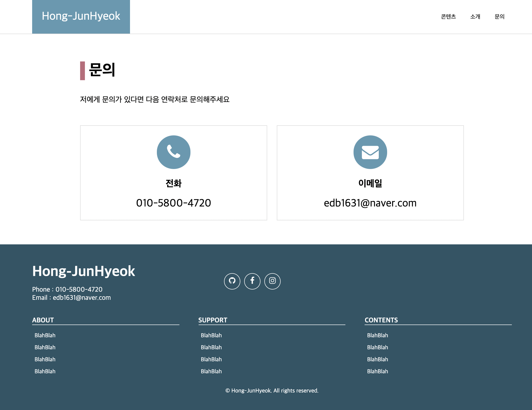532x410 pixels.
Task: Click the copyright notice at the bottom
Action: [272, 391]
